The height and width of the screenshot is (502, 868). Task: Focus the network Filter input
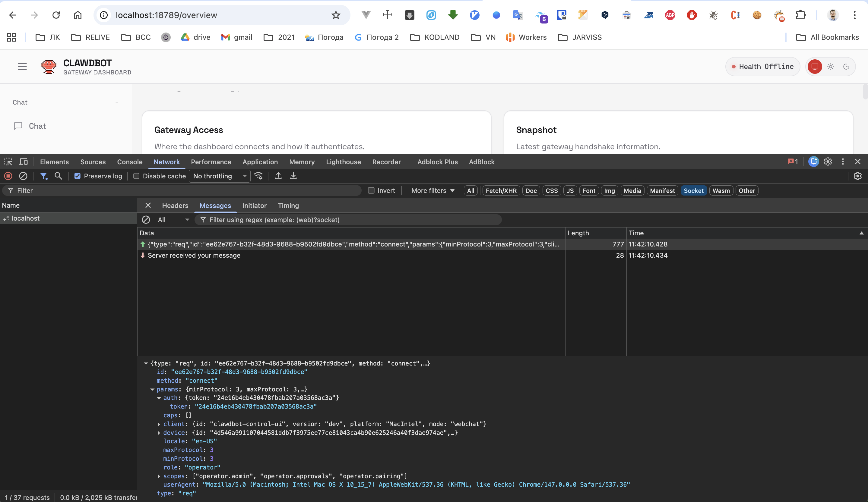click(x=182, y=191)
